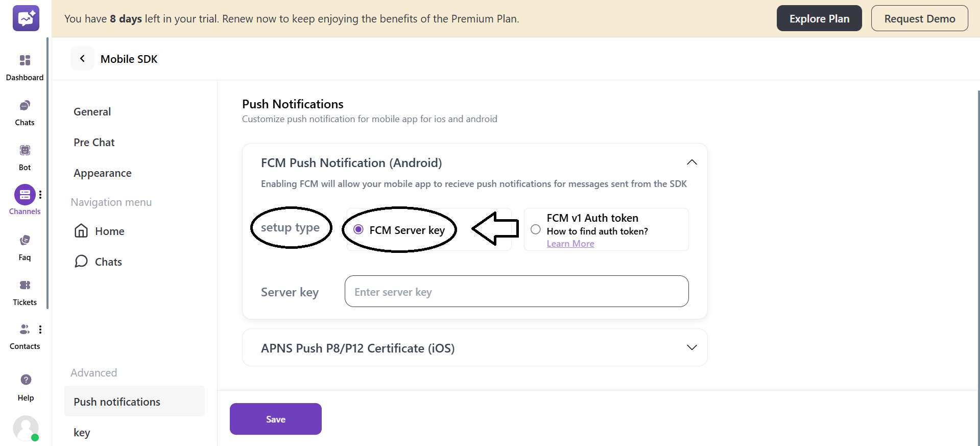Open the Contacts panel
The height and width of the screenshot is (446, 980).
tap(25, 335)
